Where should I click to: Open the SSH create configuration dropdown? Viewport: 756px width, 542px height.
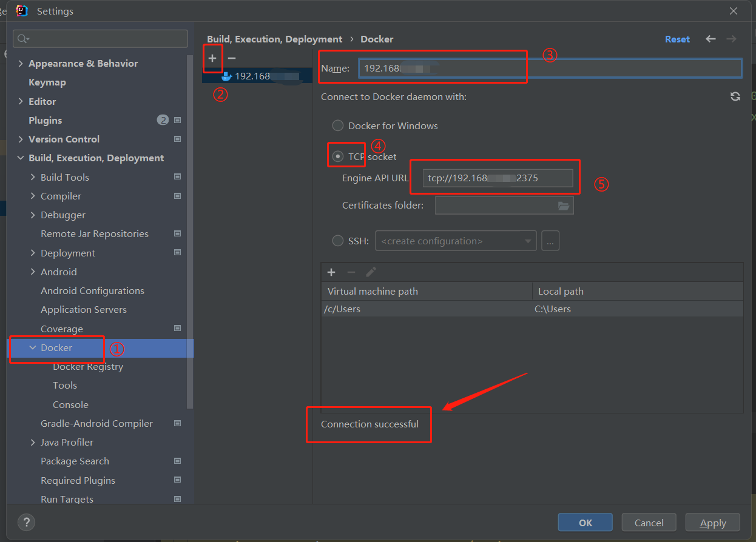pyautogui.click(x=456, y=240)
